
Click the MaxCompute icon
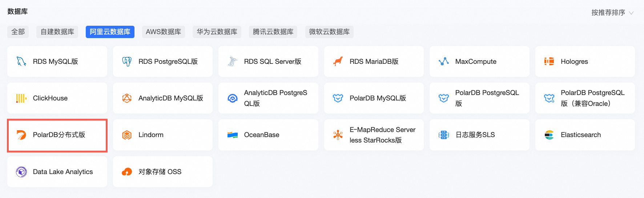click(x=444, y=61)
